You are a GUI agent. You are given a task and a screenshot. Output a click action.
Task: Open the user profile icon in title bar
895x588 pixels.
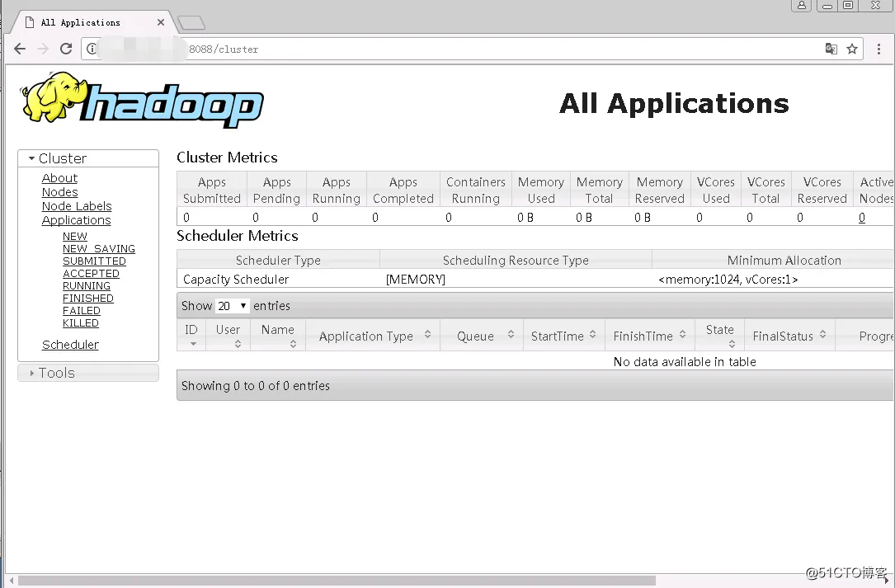click(802, 5)
